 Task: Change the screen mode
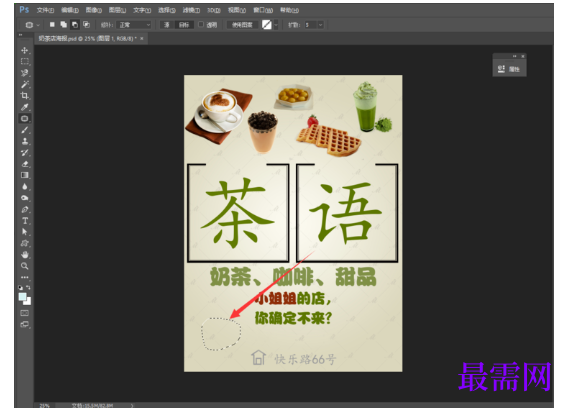click(x=25, y=324)
